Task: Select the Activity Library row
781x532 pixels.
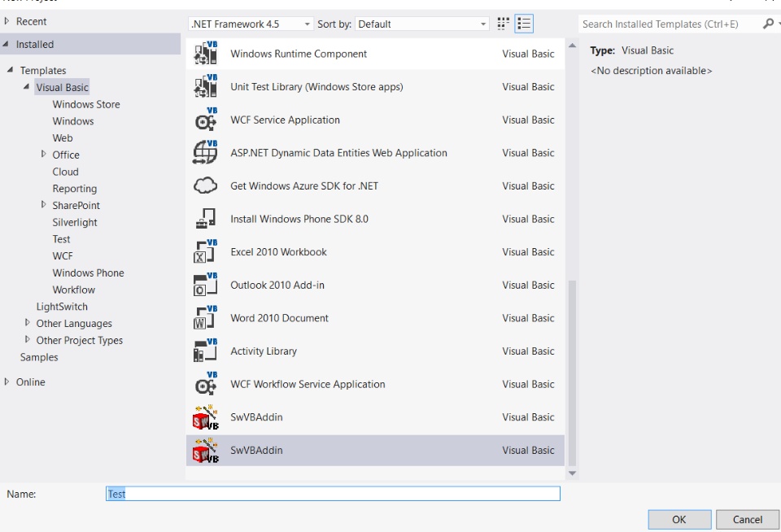Action: tap(376, 351)
